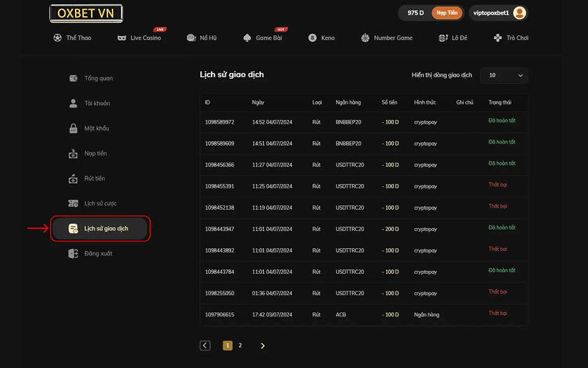Click the Nạp tiền deposit icon
This screenshot has width=588, height=368.
pyautogui.click(x=73, y=154)
